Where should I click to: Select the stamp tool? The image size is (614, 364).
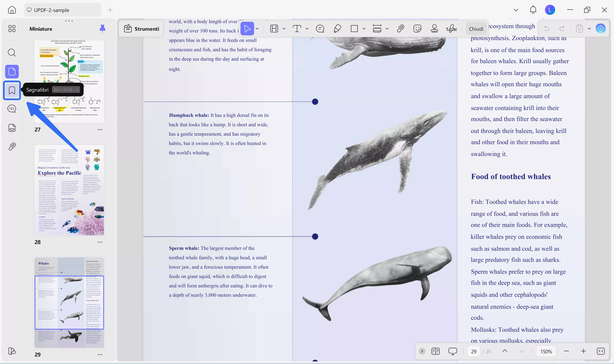434,29
